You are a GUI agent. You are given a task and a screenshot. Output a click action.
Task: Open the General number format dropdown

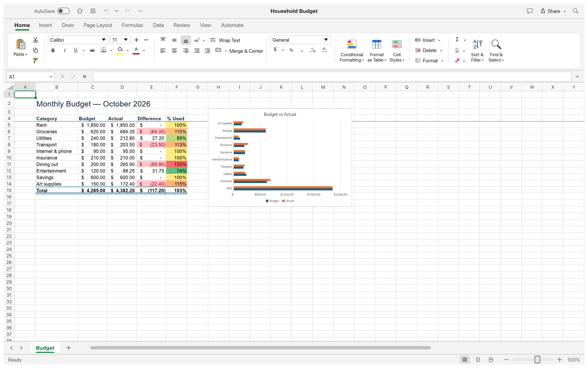[326, 40]
